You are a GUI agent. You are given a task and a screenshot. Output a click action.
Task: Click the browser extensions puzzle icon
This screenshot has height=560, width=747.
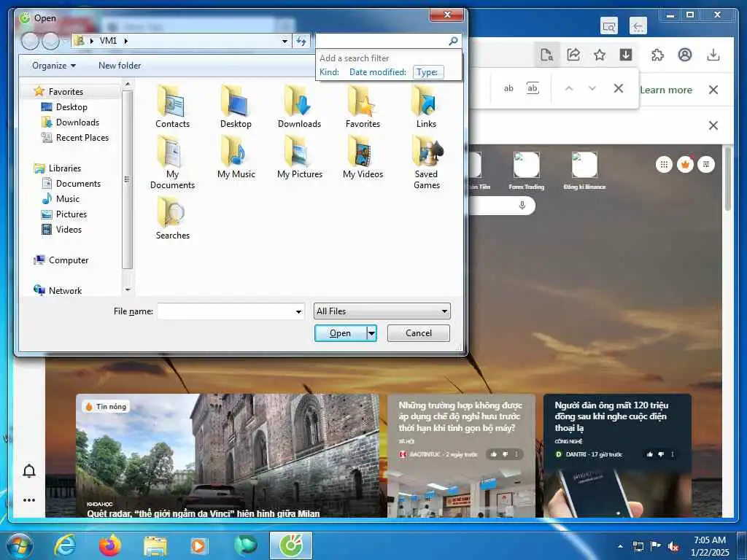point(657,55)
